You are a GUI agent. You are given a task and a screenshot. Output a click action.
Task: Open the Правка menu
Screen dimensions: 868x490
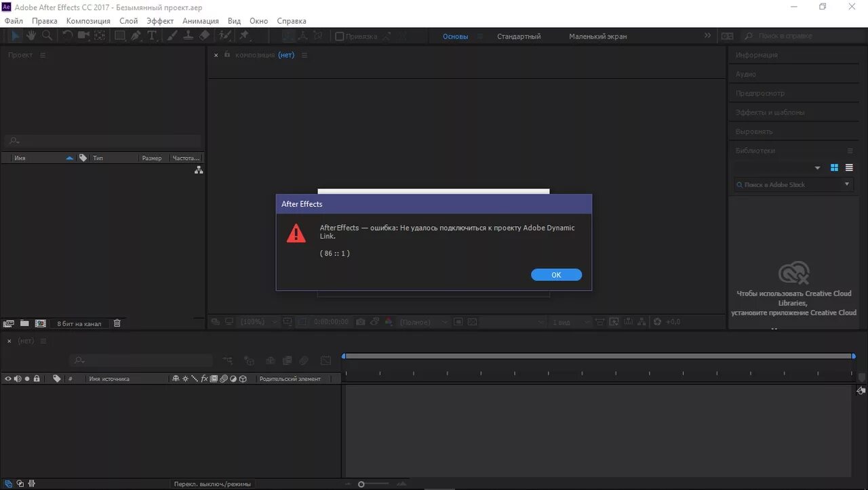45,21
